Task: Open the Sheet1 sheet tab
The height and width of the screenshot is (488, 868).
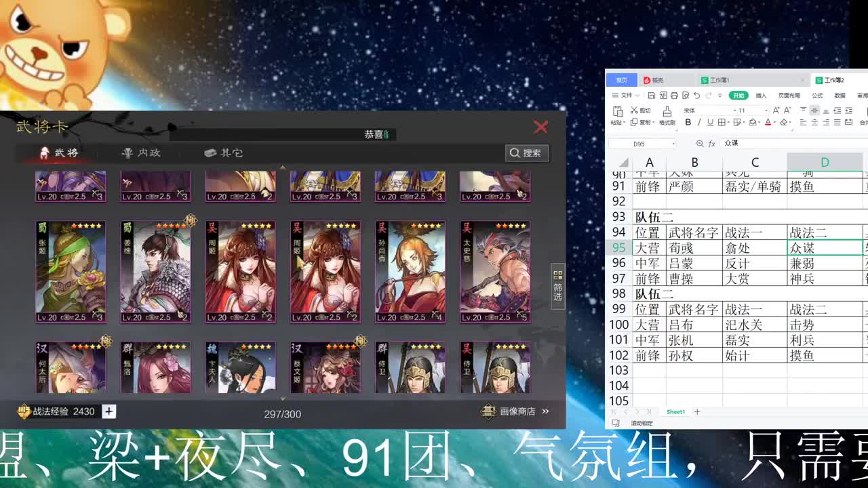Action: pos(675,411)
